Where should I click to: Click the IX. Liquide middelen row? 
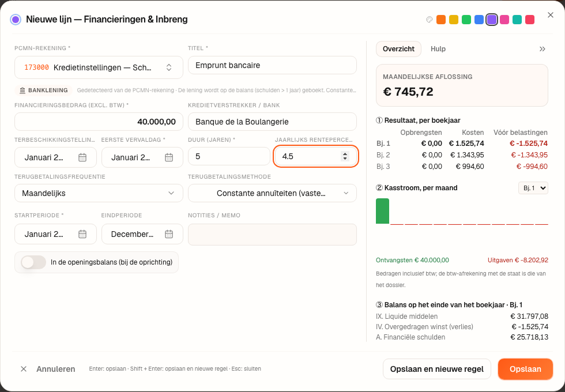462,316
